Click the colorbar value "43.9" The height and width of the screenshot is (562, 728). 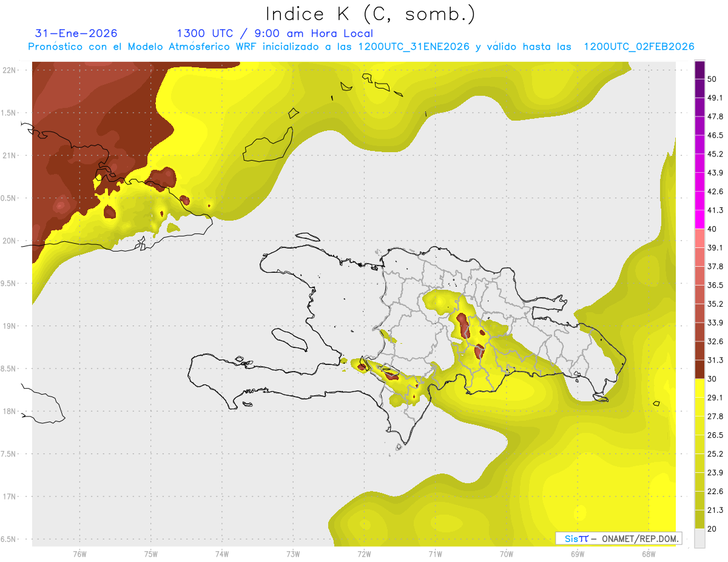coord(715,173)
